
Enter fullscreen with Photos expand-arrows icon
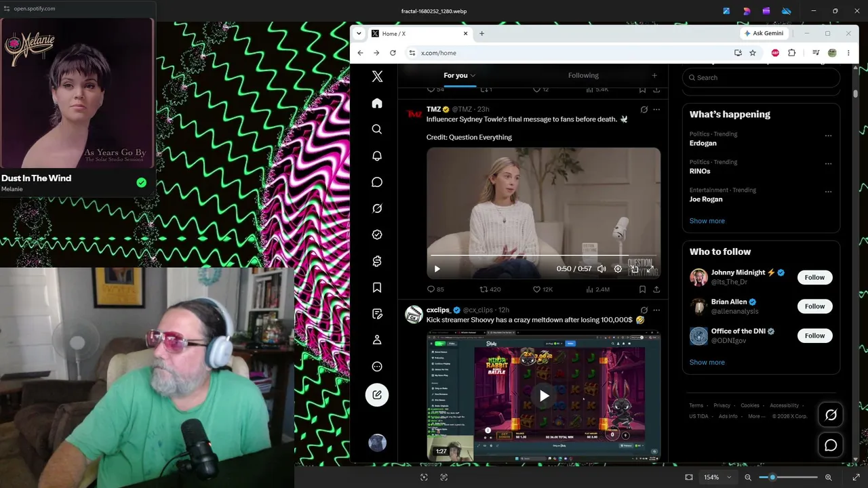pos(856,477)
